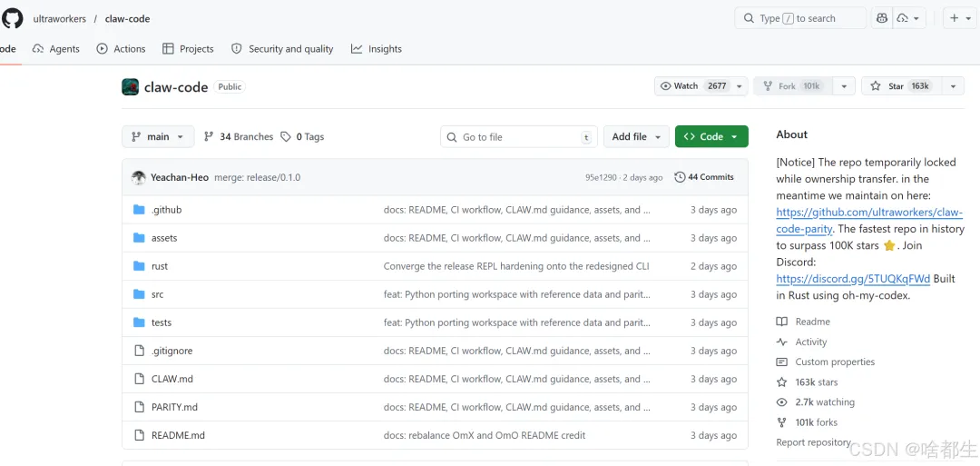Viewport: 980px width, 466px height.
Task: Open the main branch selector
Action: point(158,136)
